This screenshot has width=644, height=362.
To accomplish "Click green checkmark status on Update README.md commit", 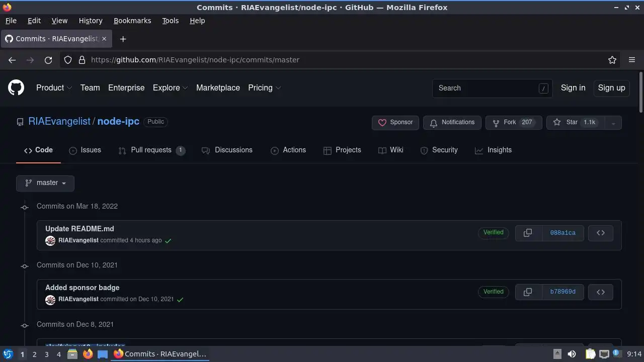I will (x=168, y=241).
